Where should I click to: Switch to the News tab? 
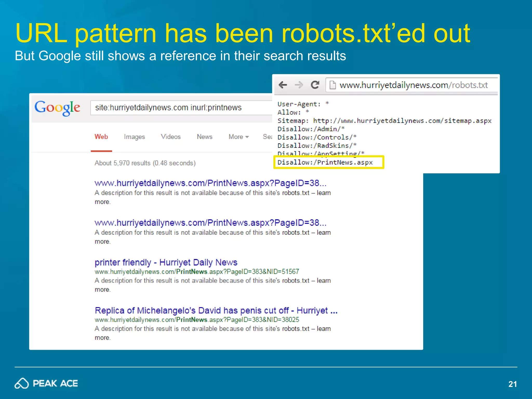(204, 137)
